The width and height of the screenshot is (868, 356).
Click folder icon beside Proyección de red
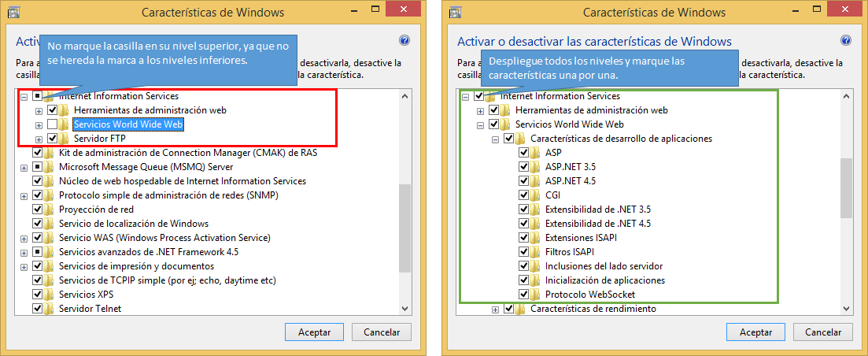tap(50, 210)
